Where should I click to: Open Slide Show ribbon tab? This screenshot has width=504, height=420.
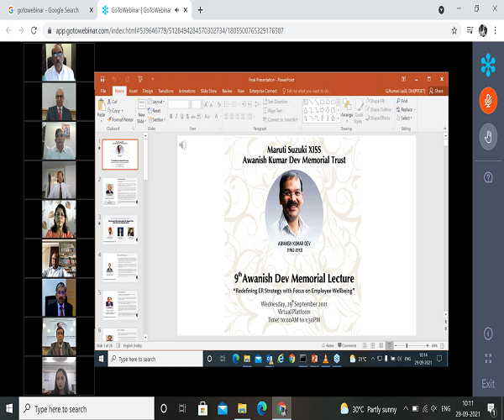click(208, 92)
